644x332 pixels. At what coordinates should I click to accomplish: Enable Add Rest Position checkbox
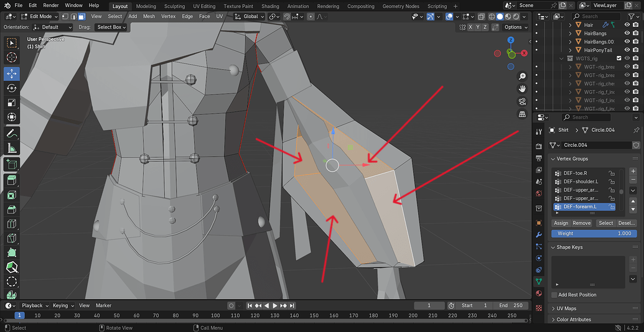554,295
